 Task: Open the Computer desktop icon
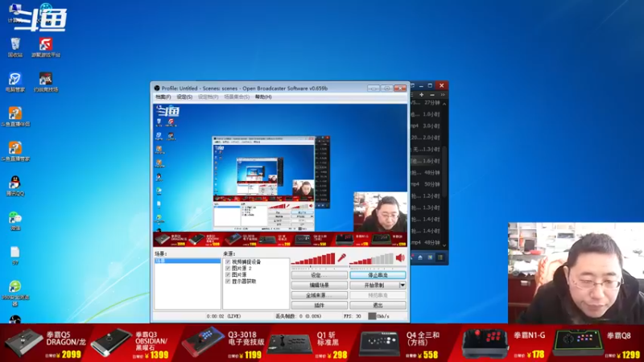click(14, 12)
